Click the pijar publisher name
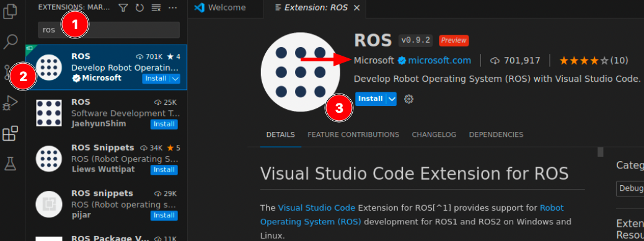 tap(81, 215)
